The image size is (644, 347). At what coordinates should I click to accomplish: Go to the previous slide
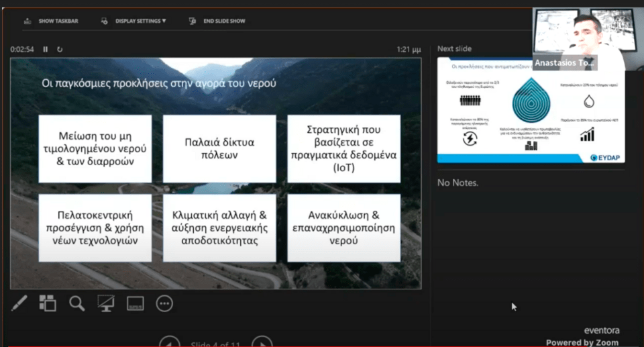coord(169,342)
